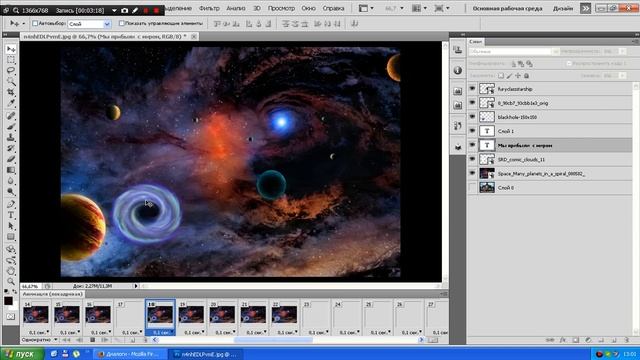Hide the blackhole-150x150 layer

(472, 117)
